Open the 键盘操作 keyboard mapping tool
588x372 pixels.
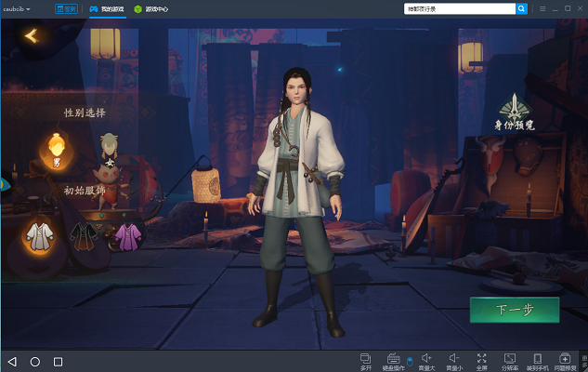pos(393,362)
